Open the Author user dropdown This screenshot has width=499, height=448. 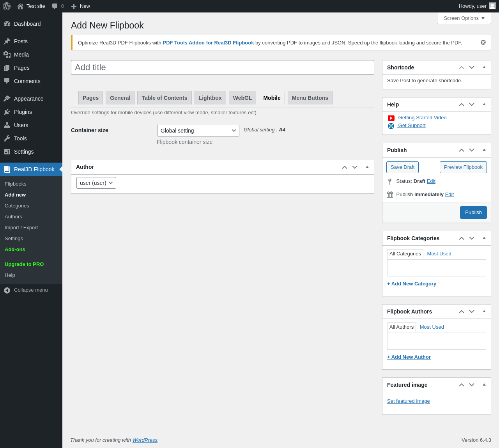(96, 183)
